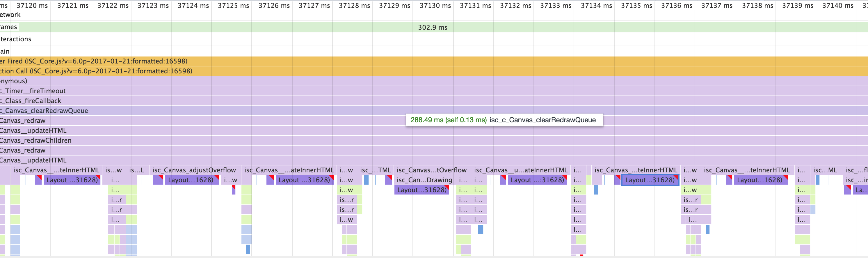Click the 37135 ms ruler label
Screen dimensions: 868x258
[636, 6]
